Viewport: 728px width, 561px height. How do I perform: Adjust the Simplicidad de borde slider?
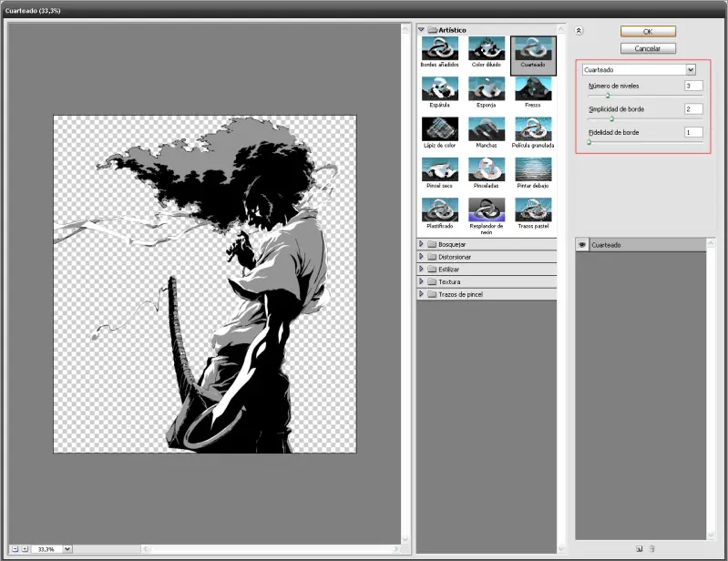point(612,118)
